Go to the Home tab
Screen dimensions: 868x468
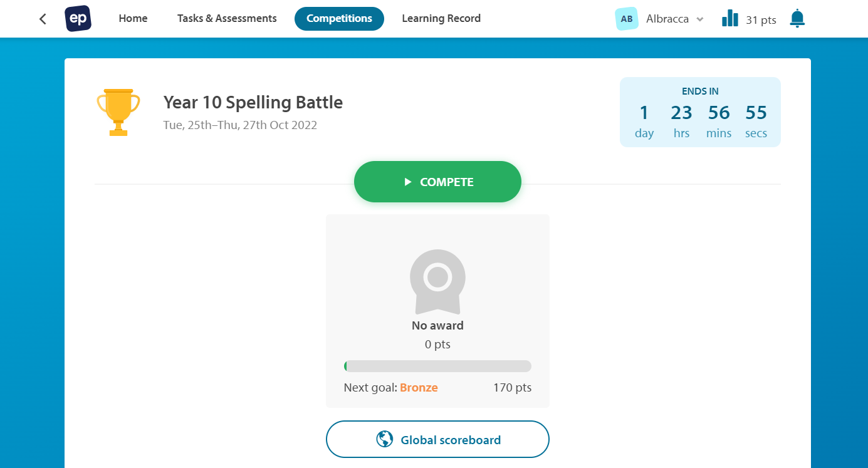(133, 18)
